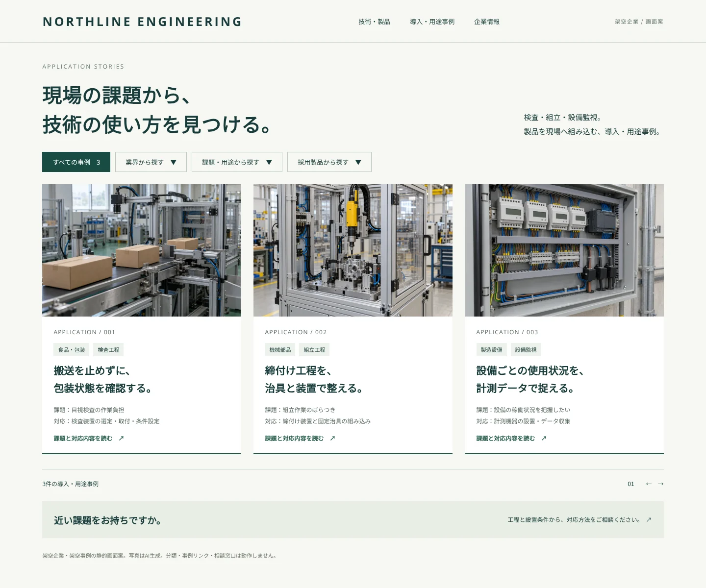
Task: Click the arrow icon in Application 003 card
Action: pyautogui.click(x=544, y=439)
